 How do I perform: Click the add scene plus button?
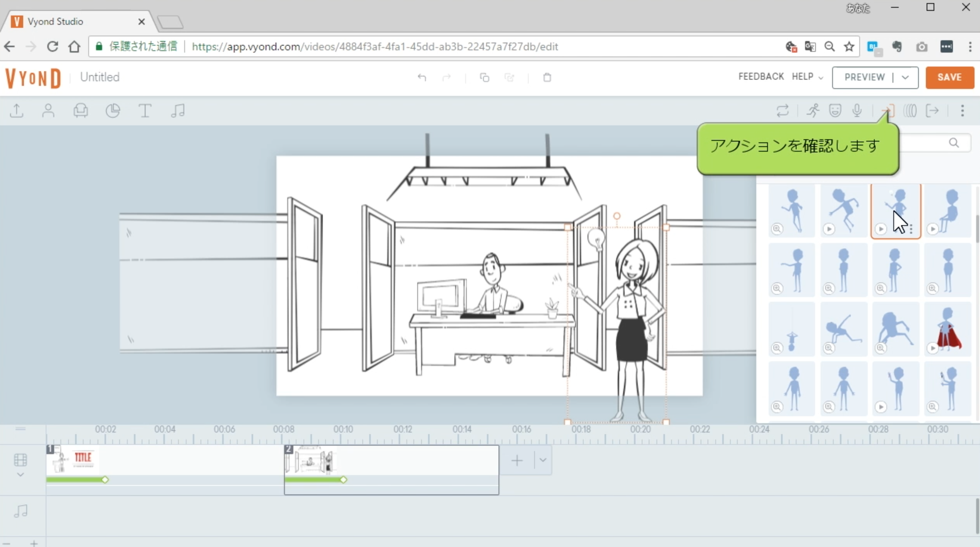pyautogui.click(x=517, y=460)
